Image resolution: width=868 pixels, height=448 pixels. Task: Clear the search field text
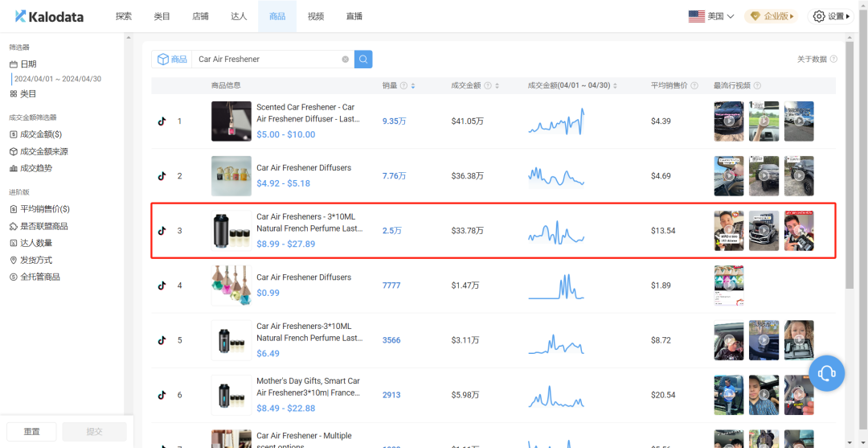pos(346,60)
